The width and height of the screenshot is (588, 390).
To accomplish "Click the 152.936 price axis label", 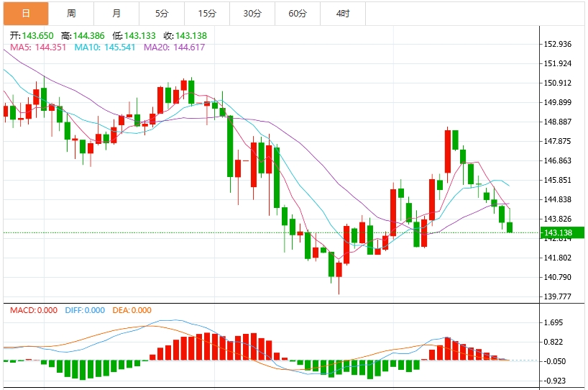I will pyautogui.click(x=558, y=45).
